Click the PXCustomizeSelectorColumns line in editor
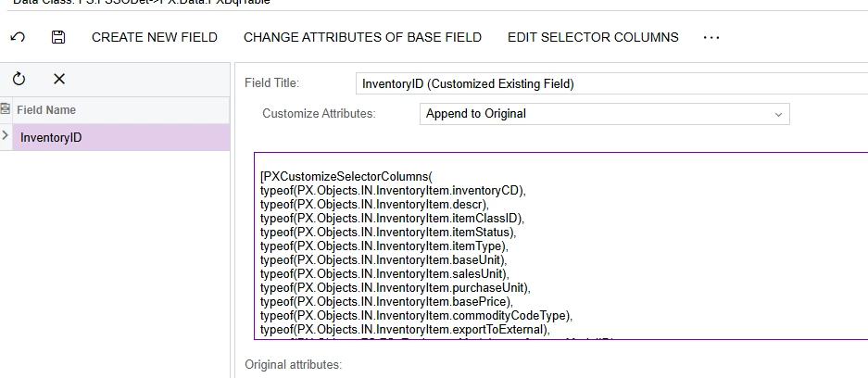The height and width of the screenshot is (378, 868). coord(346,176)
